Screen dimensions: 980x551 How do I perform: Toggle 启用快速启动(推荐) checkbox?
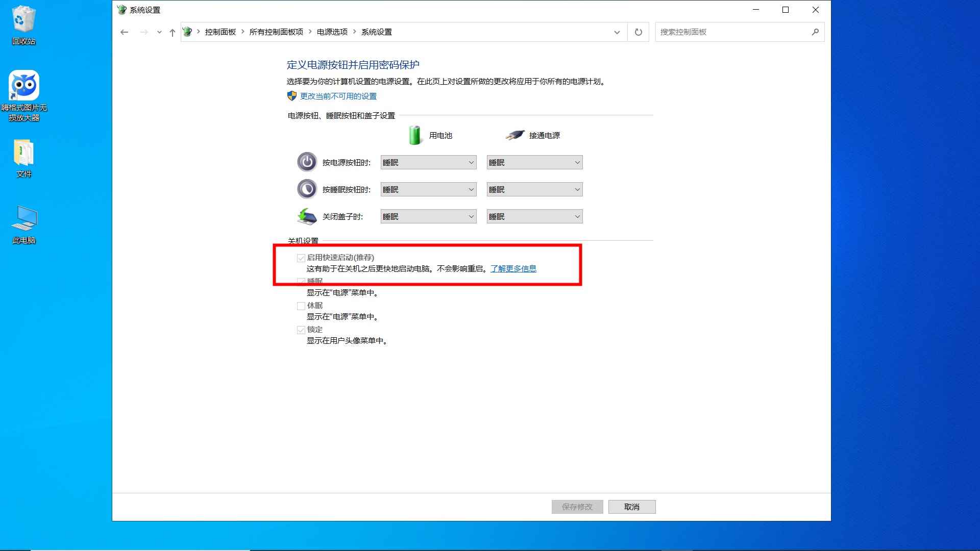[301, 258]
